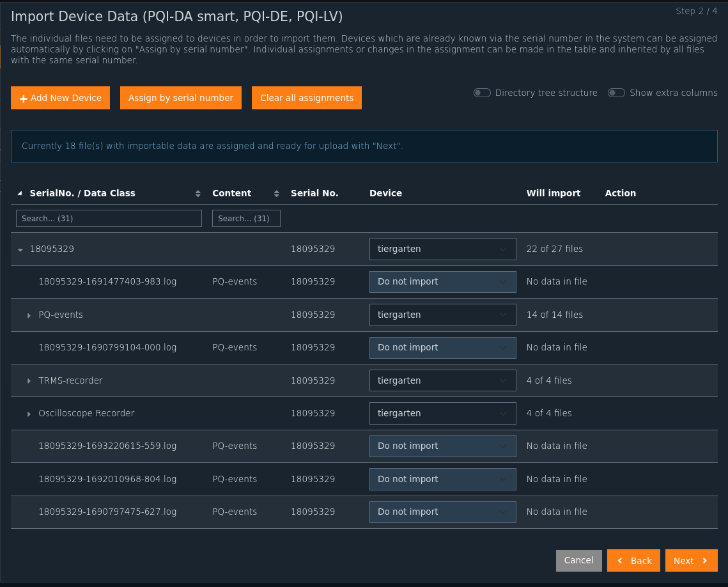Click Assign by serial number
728x587 pixels.
(x=181, y=98)
